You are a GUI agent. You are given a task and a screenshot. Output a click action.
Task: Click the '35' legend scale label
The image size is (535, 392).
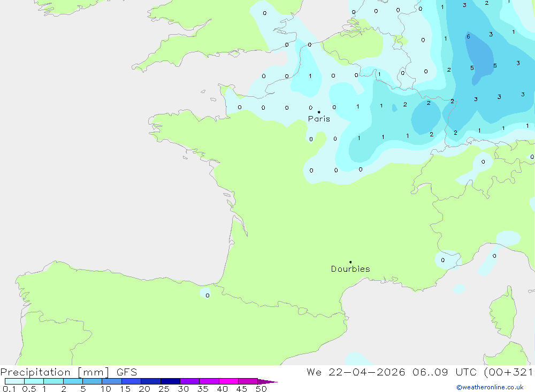(203, 389)
